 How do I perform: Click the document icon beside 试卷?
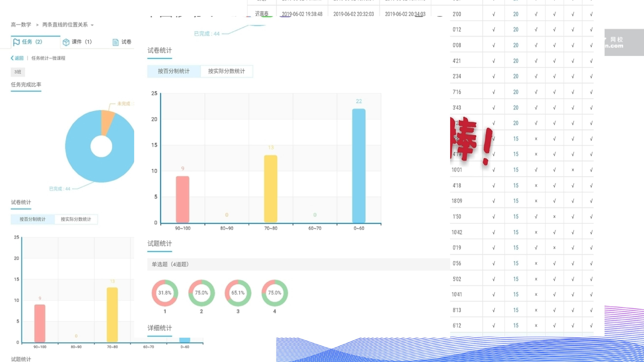(x=115, y=42)
